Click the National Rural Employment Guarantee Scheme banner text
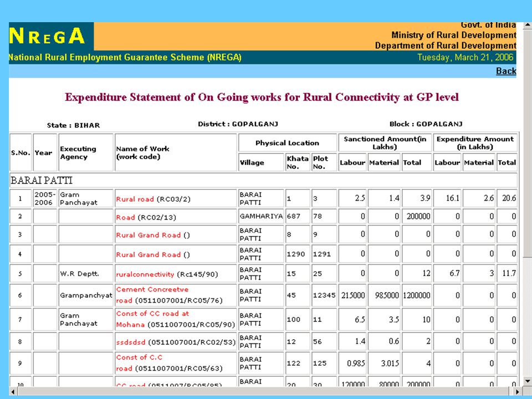 (125, 57)
